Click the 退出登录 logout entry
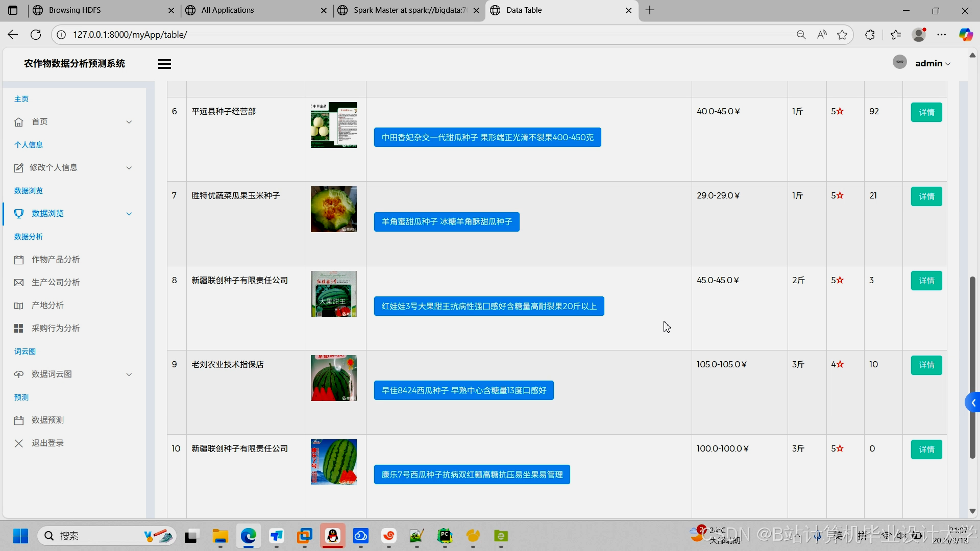The width and height of the screenshot is (980, 551). [x=48, y=443]
